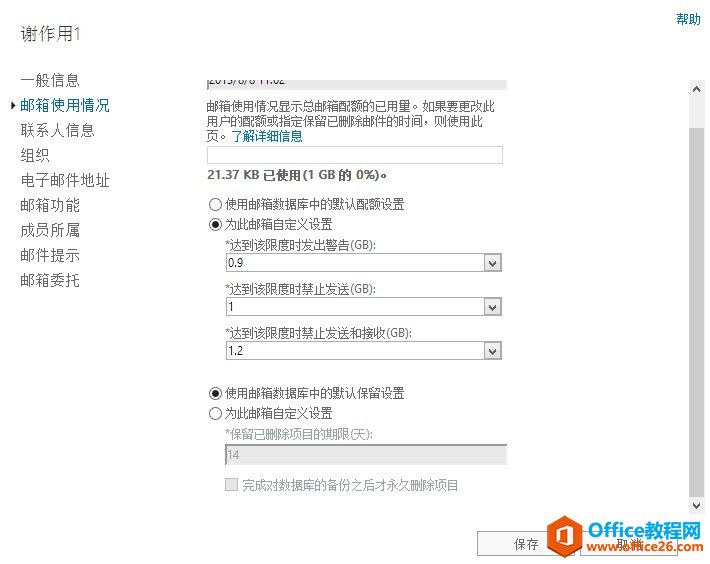Open the 一般信息 section
710x564 pixels.
pyautogui.click(x=50, y=80)
